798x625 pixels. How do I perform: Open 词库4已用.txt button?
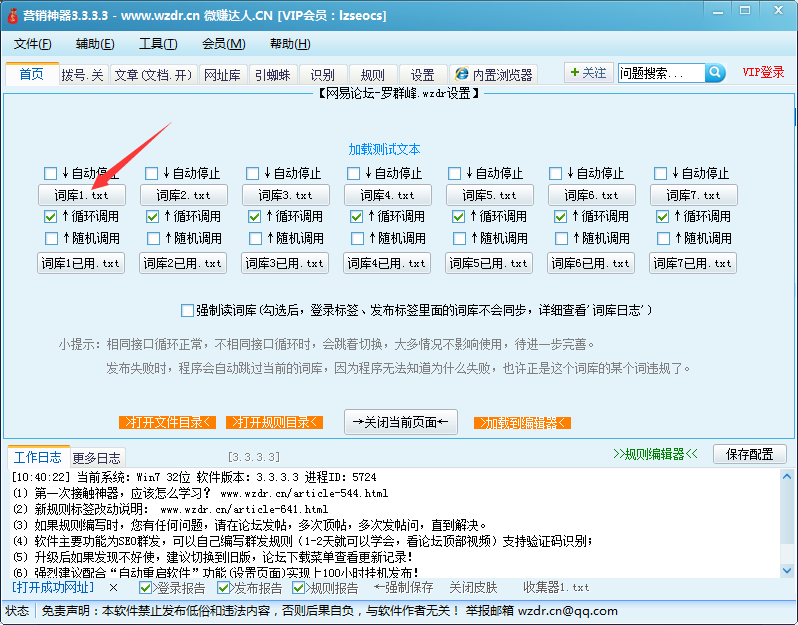pos(387,263)
